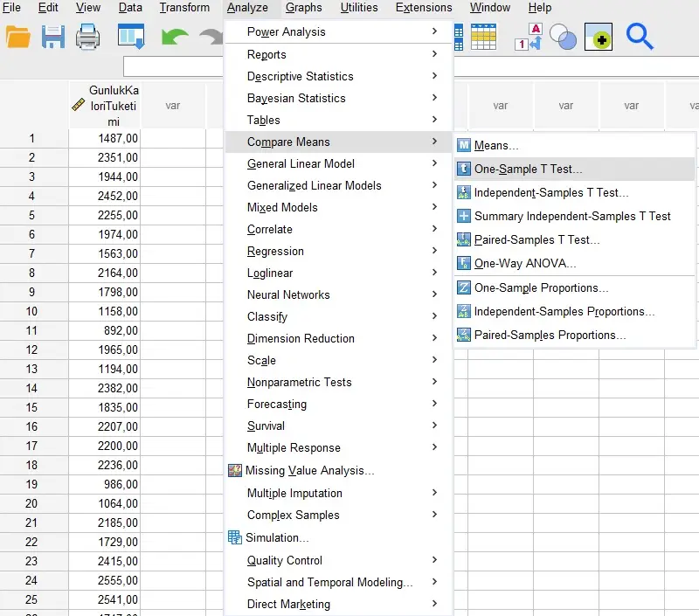699x616 pixels.
Task: Click the GunlukKaloriTuketimi column header
Action: (x=105, y=106)
